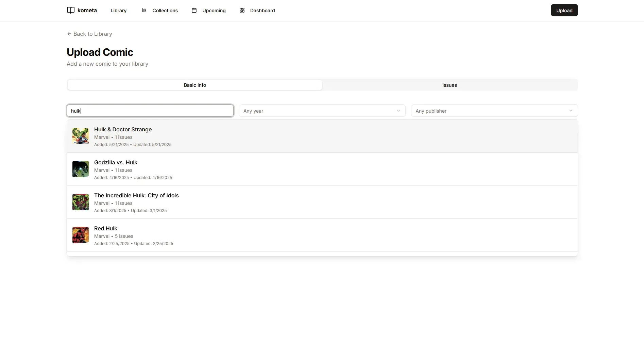Click the Upcoming calendar icon
Image resolution: width=644 pixels, height=360 pixels.
click(x=194, y=11)
